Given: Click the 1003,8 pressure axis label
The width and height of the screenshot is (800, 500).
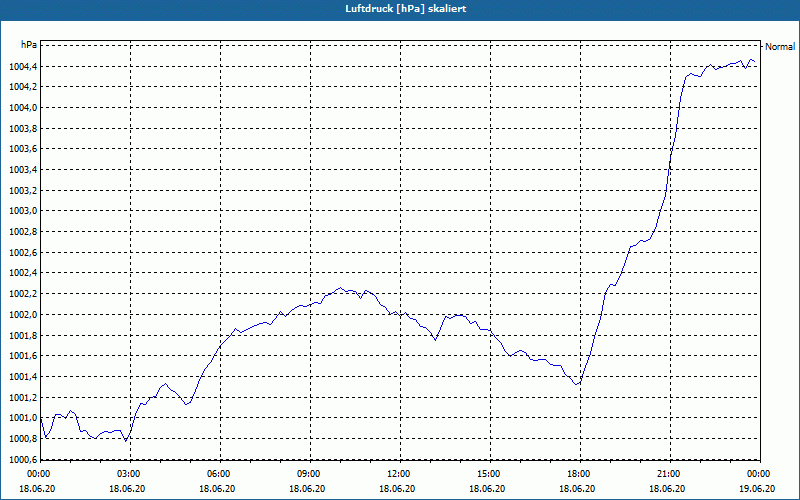Looking at the screenshot, I should tap(23, 128).
